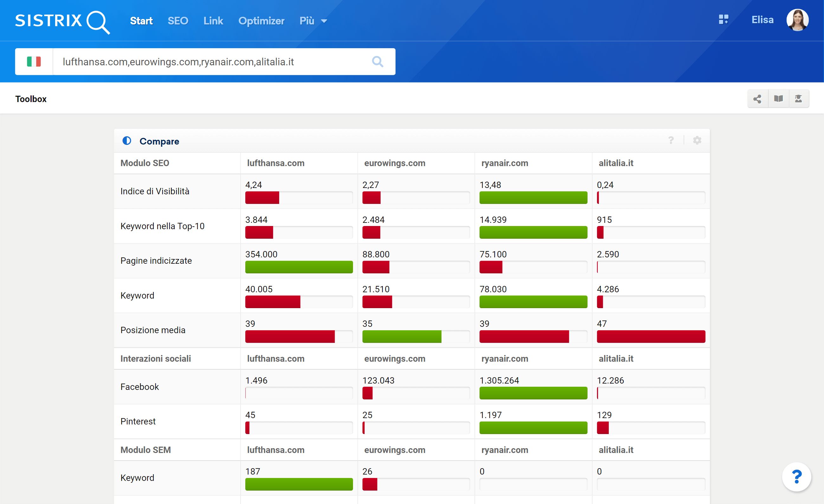The width and height of the screenshot is (824, 504).
Task: Click the Elisa username label
Action: pos(762,20)
